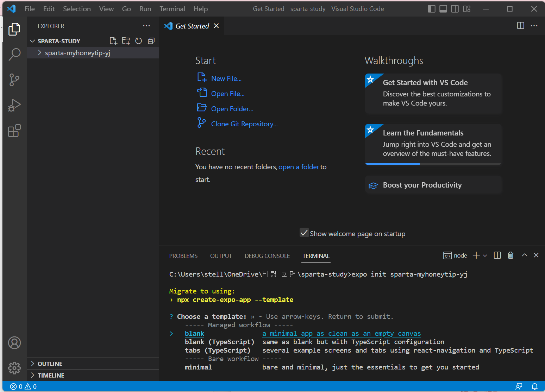The image size is (545, 392).
Task: Open the Explorer view in activity bar
Action: tap(14, 29)
